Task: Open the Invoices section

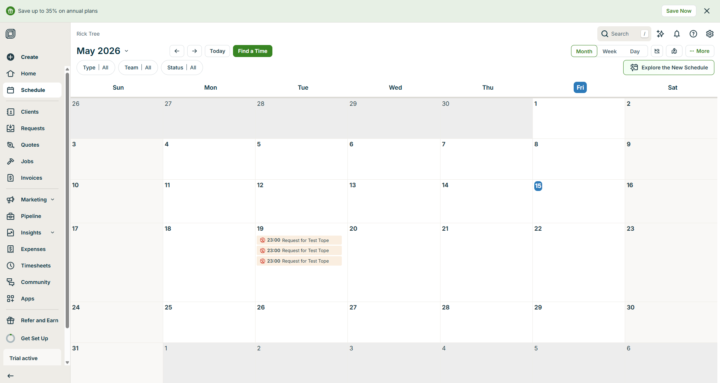Action: (32, 178)
